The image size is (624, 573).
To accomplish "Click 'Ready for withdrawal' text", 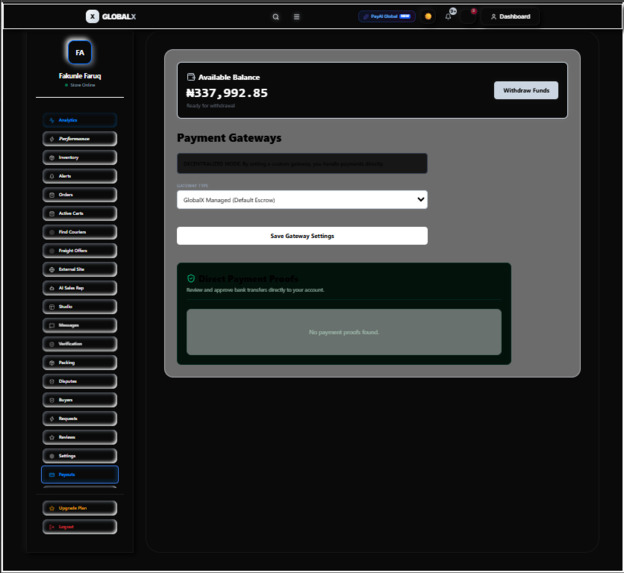I will pyautogui.click(x=211, y=106).
